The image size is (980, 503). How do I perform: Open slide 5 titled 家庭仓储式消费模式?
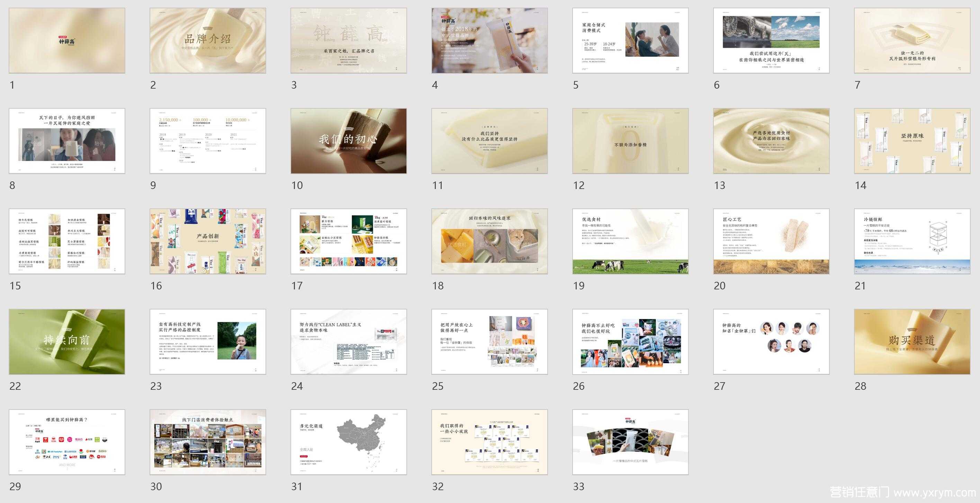(630, 41)
